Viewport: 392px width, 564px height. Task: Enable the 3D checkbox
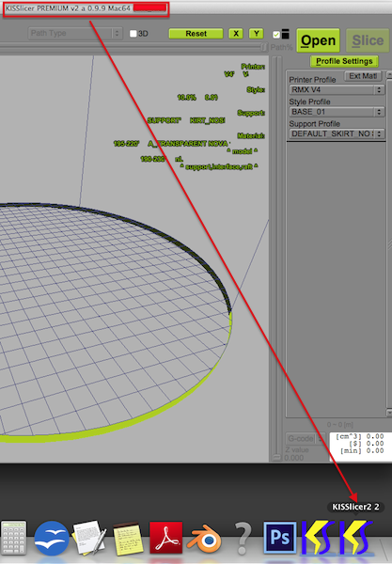click(133, 34)
